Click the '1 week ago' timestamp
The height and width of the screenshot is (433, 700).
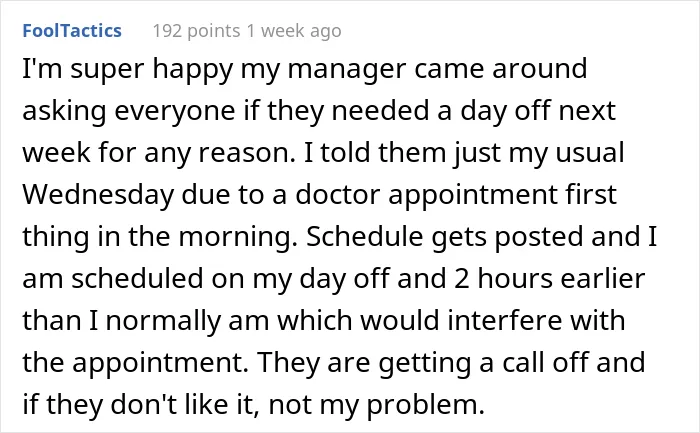(x=294, y=31)
